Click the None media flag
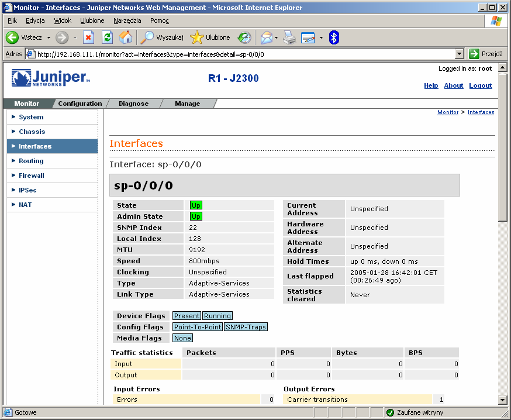This screenshot has height=420, width=511. click(x=182, y=338)
